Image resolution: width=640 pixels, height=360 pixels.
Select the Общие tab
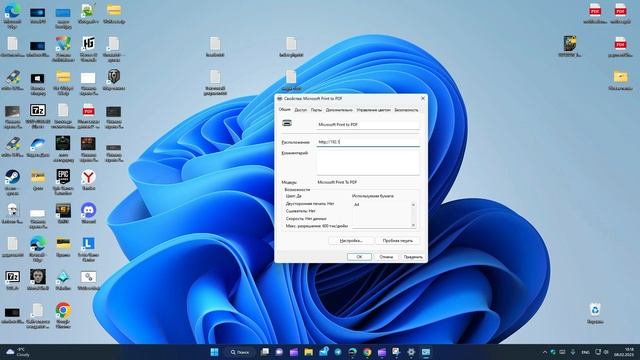[284, 109]
